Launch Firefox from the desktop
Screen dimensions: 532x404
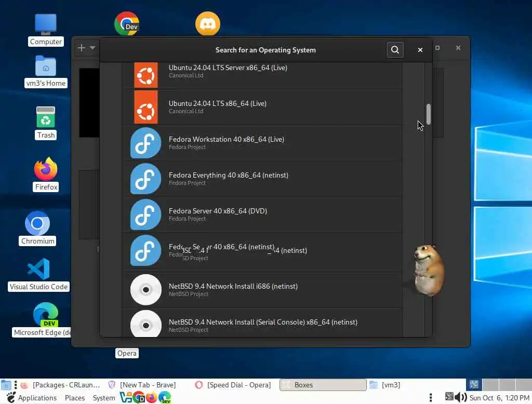tap(46, 174)
